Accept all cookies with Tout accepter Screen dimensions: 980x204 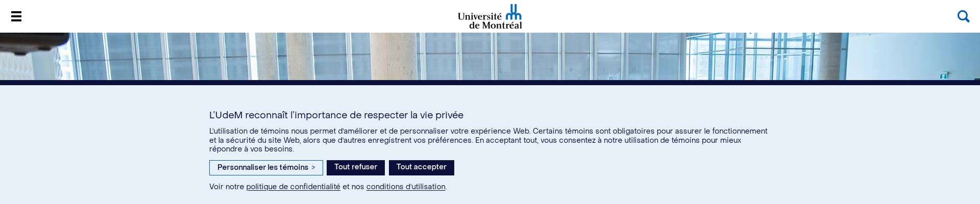click(x=421, y=167)
